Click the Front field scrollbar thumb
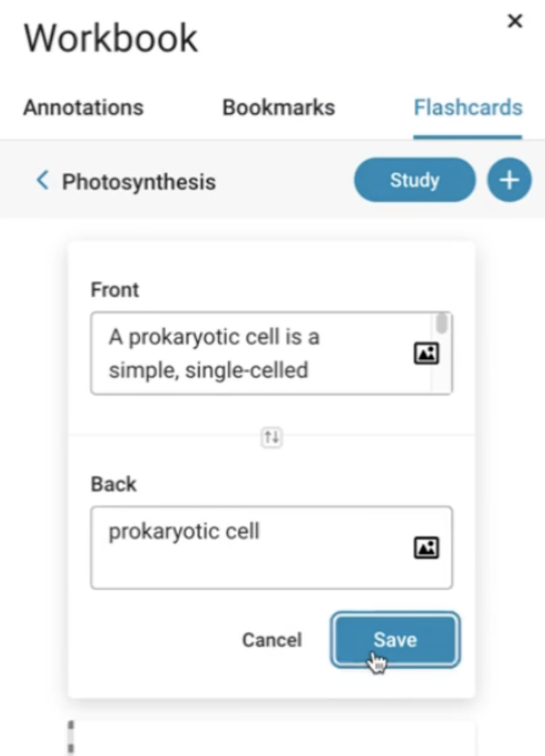The image size is (545, 756). coord(442,324)
